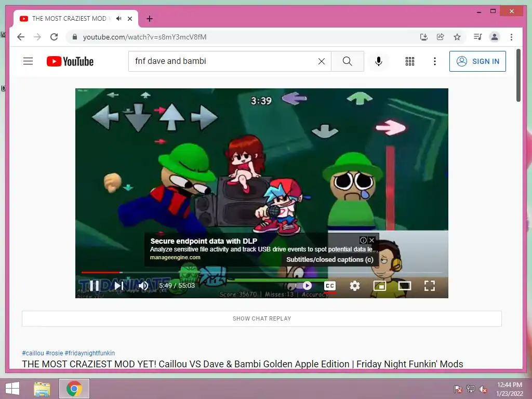Open a new browser tab

coord(150,19)
